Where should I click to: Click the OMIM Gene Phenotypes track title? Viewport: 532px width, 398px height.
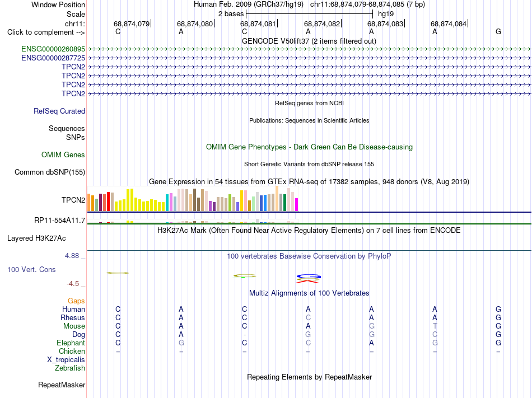(x=309, y=147)
